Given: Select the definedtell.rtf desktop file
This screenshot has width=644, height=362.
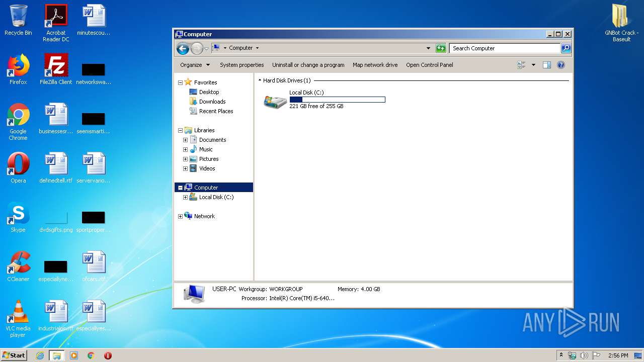Looking at the screenshot, I should [56, 168].
